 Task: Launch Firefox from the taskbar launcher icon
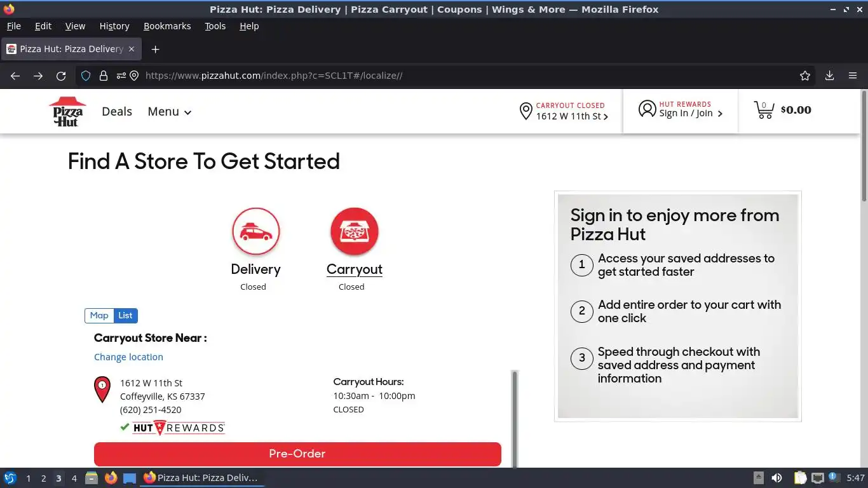pos(111,478)
